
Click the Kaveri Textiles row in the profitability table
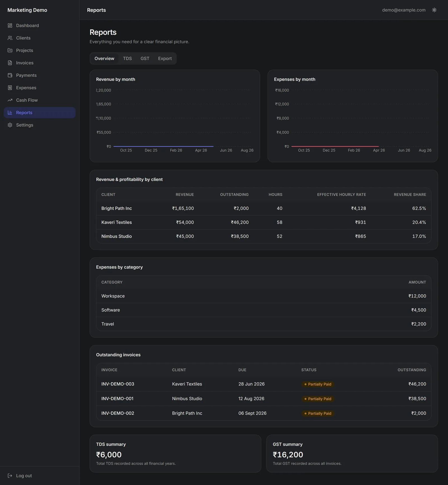[264, 222]
